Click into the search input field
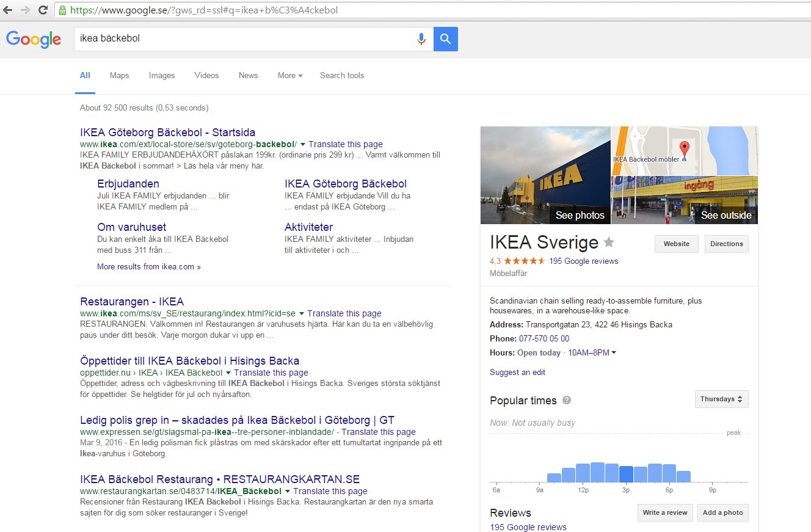 click(x=244, y=38)
